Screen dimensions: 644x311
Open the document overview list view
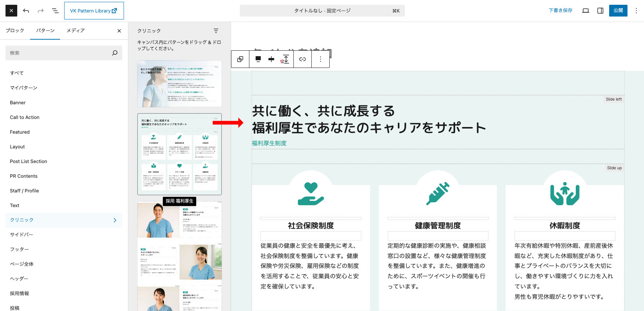tap(55, 11)
